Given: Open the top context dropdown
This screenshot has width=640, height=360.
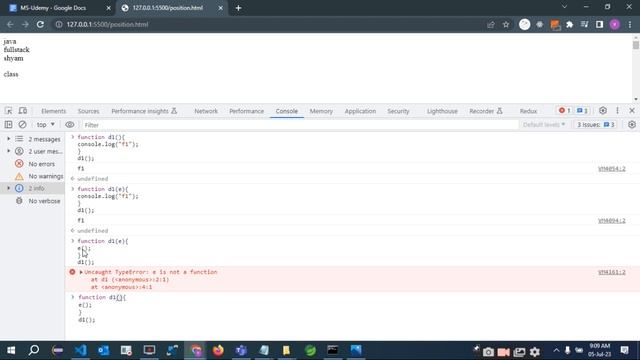Looking at the screenshot, I should point(45,125).
